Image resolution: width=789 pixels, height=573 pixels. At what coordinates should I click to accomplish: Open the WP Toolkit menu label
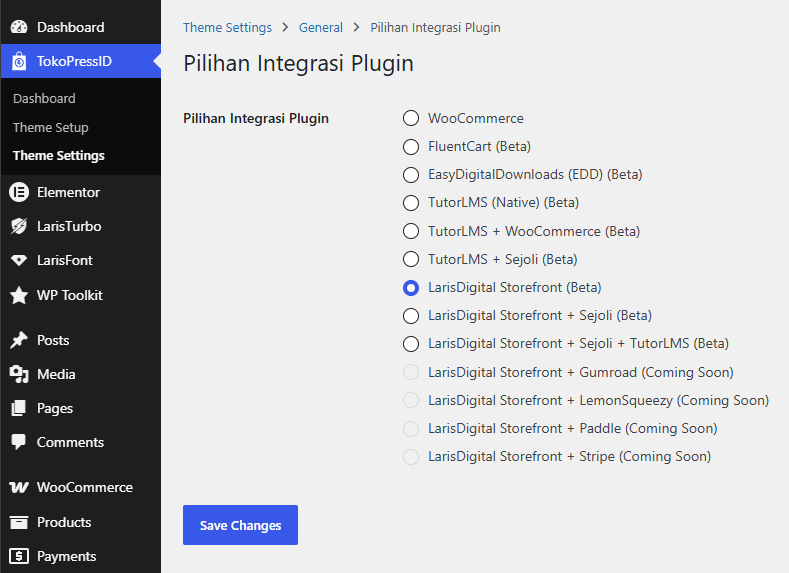click(69, 295)
